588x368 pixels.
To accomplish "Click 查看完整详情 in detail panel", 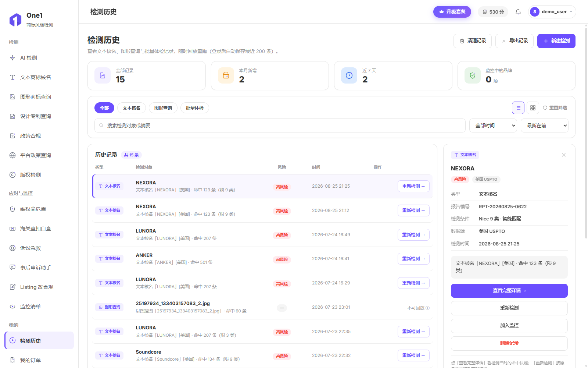I will coord(509,291).
